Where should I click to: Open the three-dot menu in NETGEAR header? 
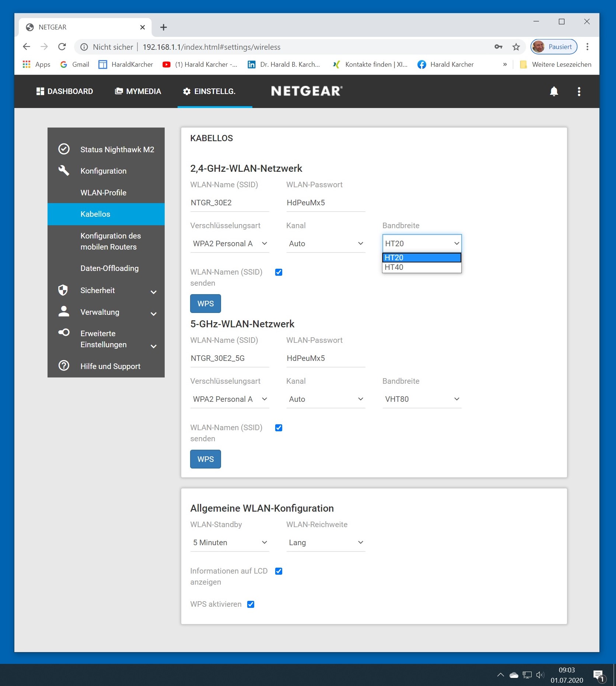[579, 91]
